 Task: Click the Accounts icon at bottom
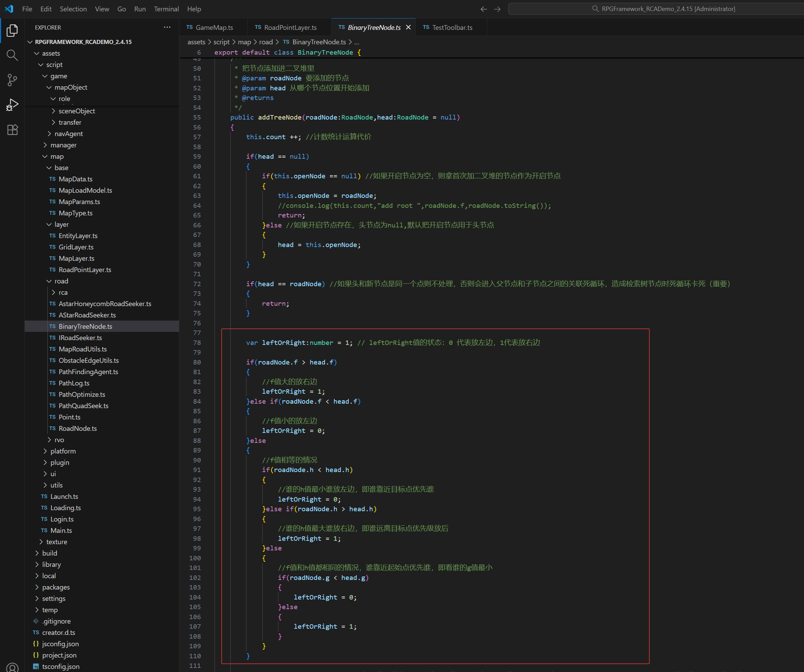(12, 667)
